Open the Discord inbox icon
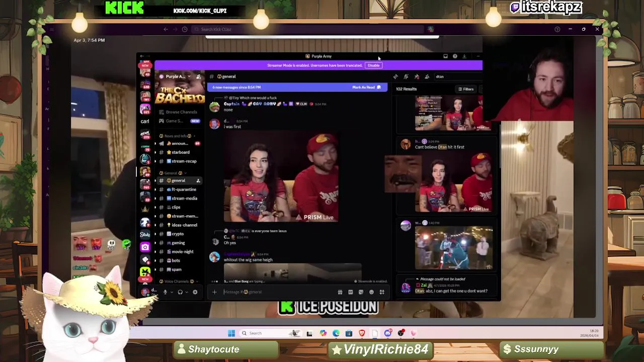Screen dimensions: 644x362 point(445,56)
